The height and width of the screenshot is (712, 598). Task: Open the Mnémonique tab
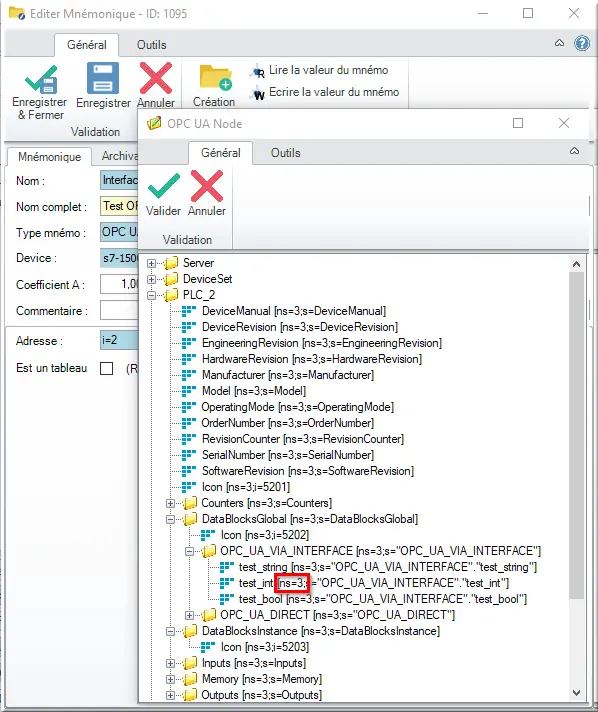(49, 157)
